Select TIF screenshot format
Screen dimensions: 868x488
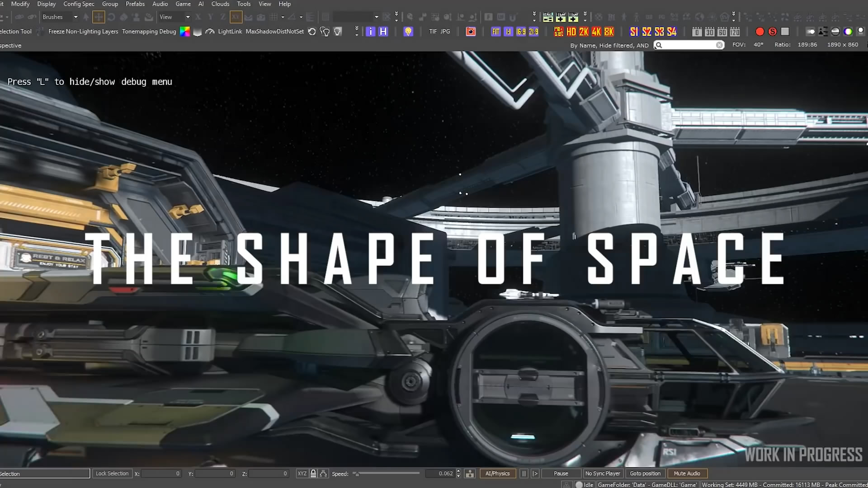point(433,31)
